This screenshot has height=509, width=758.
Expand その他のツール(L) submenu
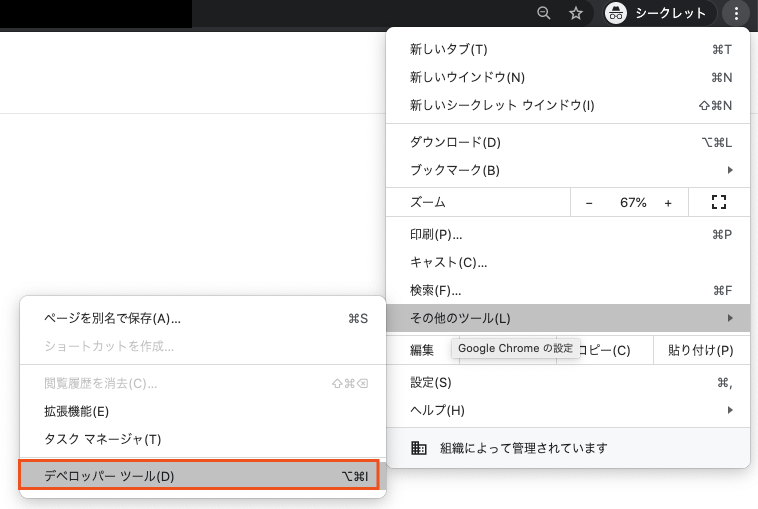tap(568, 318)
